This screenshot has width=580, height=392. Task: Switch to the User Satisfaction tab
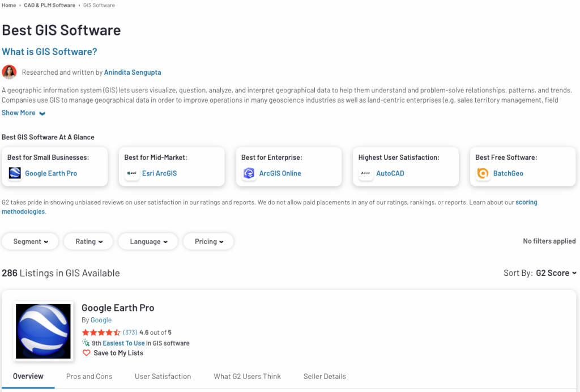click(x=163, y=377)
